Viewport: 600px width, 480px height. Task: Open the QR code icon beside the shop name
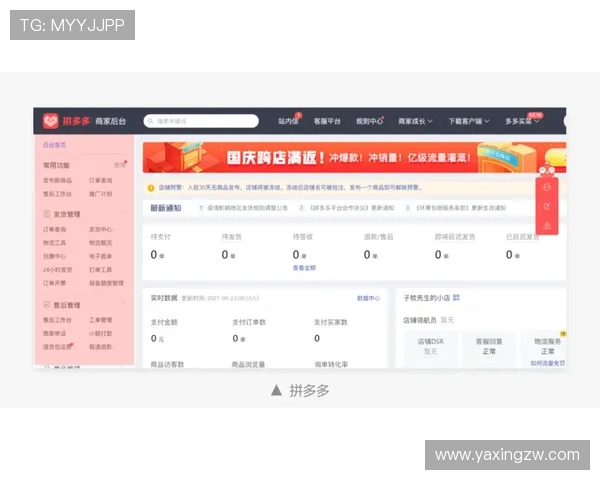[x=456, y=297]
